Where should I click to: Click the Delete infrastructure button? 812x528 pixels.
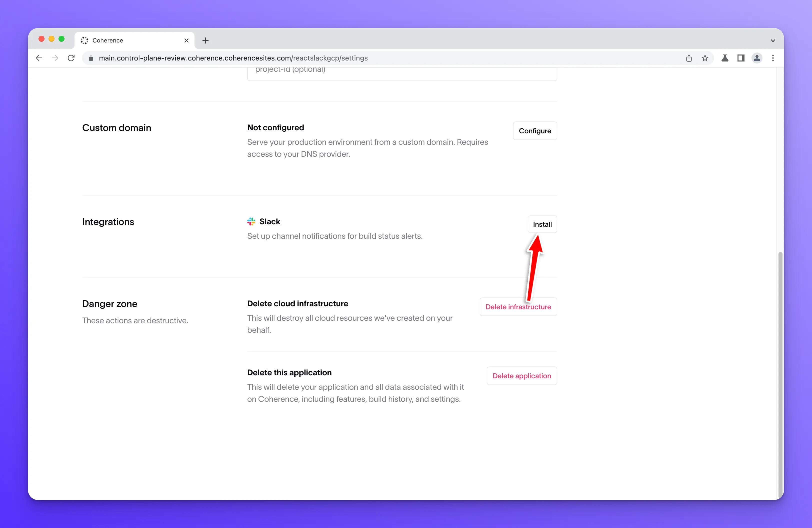pos(518,306)
